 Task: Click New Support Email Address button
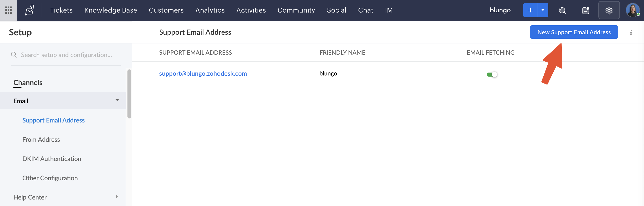coord(574,32)
